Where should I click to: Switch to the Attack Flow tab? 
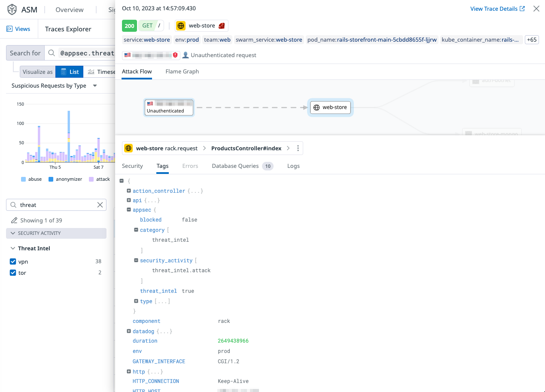coord(137,71)
